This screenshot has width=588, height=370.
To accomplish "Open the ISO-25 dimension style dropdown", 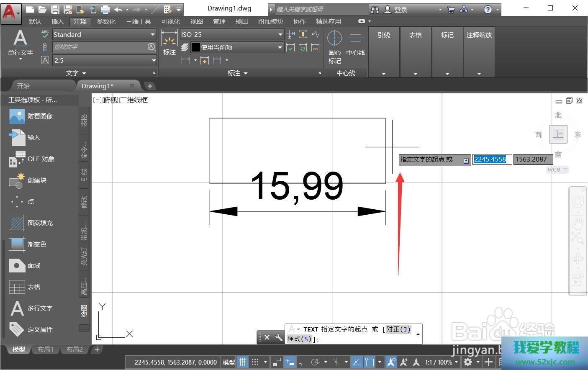I will point(280,34).
